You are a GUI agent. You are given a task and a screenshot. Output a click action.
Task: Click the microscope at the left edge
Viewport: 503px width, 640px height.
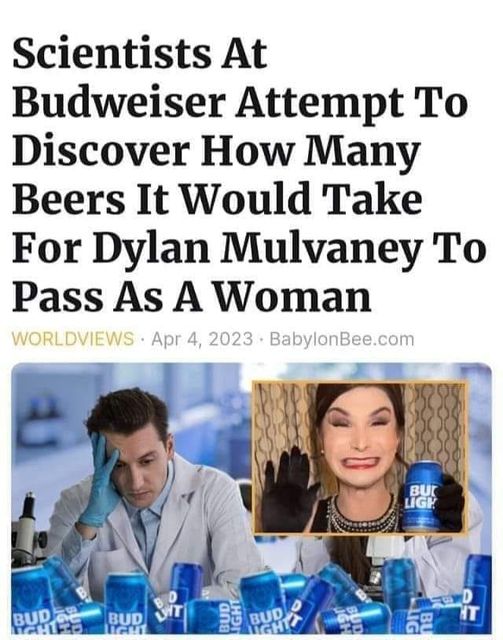[25, 531]
